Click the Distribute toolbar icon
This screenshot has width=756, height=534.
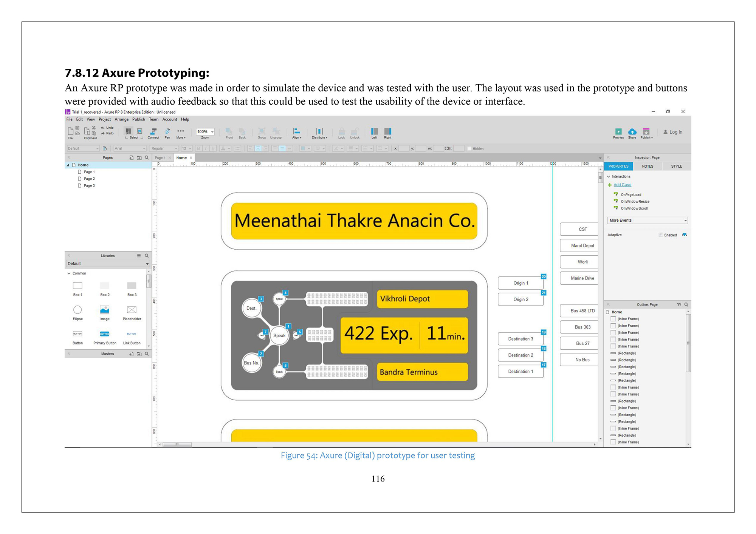[x=319, y=131]
